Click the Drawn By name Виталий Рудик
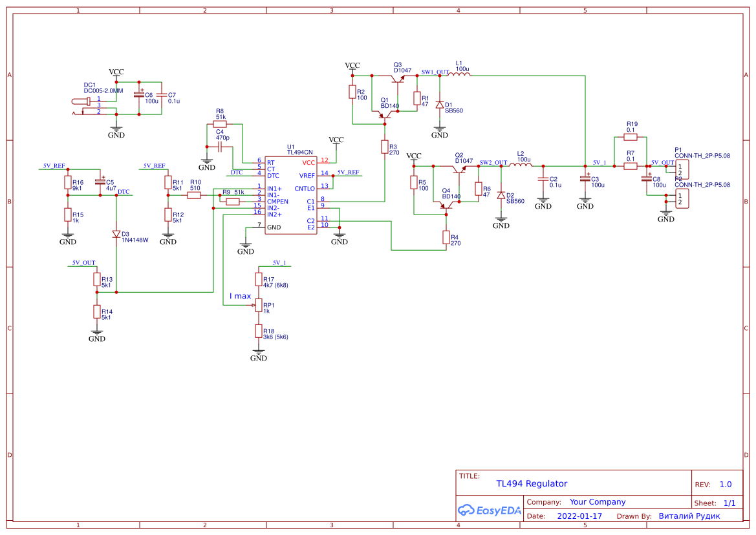Image resolution: width=756 pixels, height=535 pixels. click(689, 516)
